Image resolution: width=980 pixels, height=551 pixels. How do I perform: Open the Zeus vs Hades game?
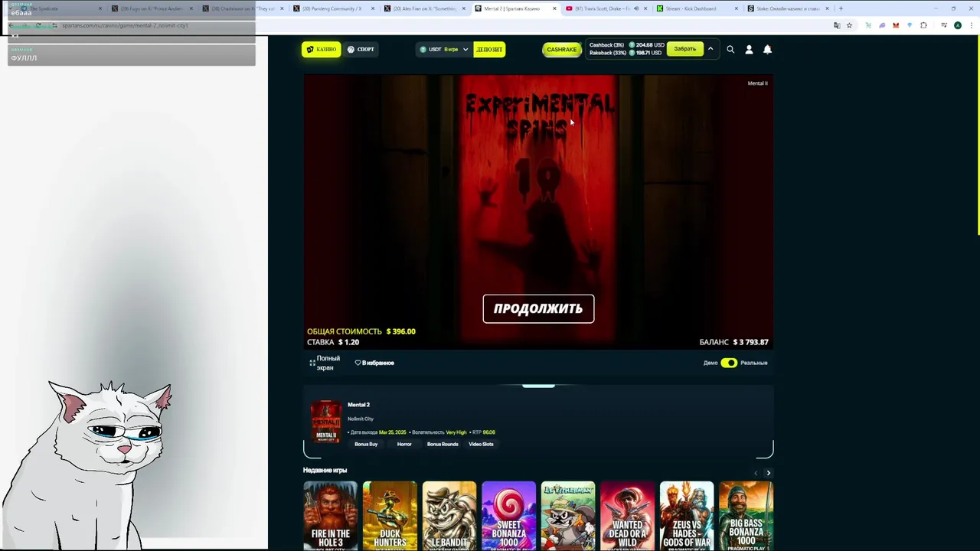click(687, 516)
